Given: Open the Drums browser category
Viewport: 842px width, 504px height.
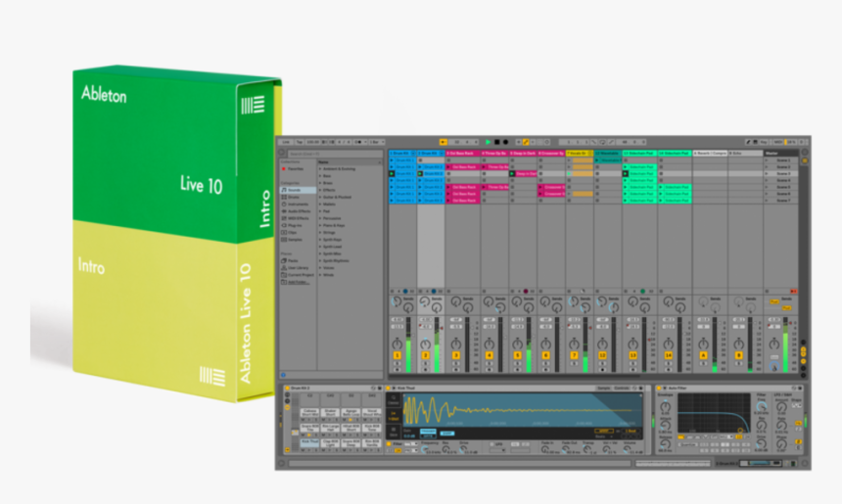Looking at the screenshot, I should point(298,197).
